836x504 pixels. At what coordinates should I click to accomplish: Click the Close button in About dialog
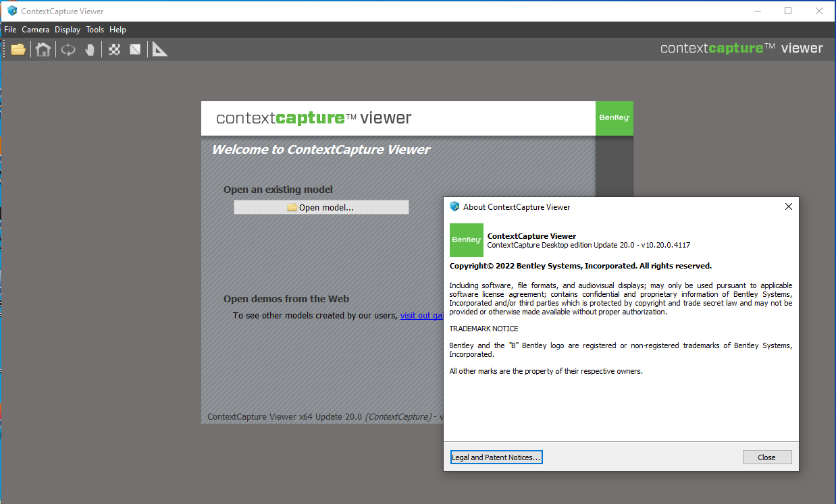[x=766, y=457]
